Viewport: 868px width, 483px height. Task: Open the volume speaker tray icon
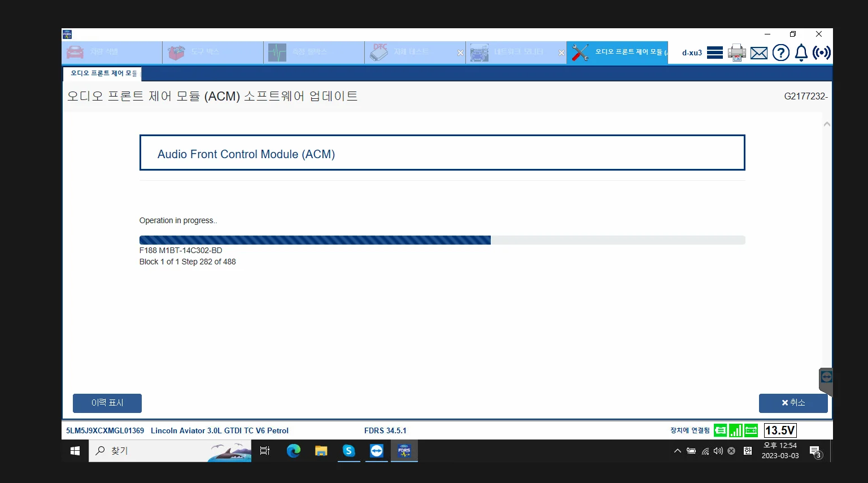point(718,451)
